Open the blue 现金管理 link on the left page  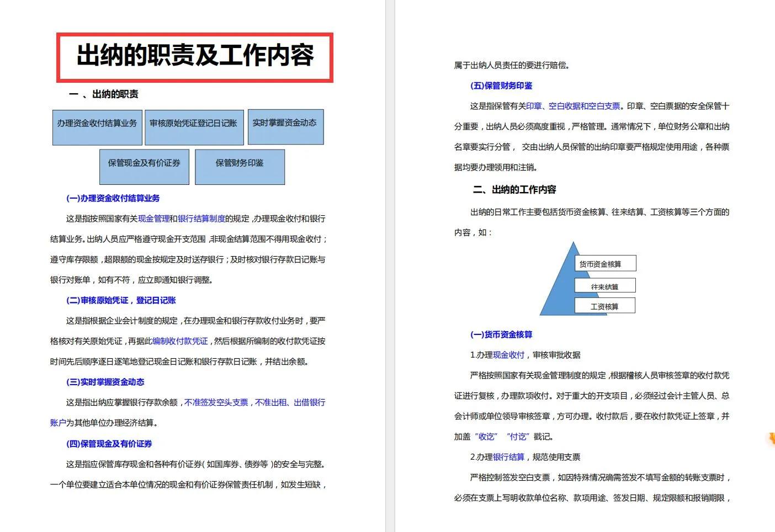[153, 219]
